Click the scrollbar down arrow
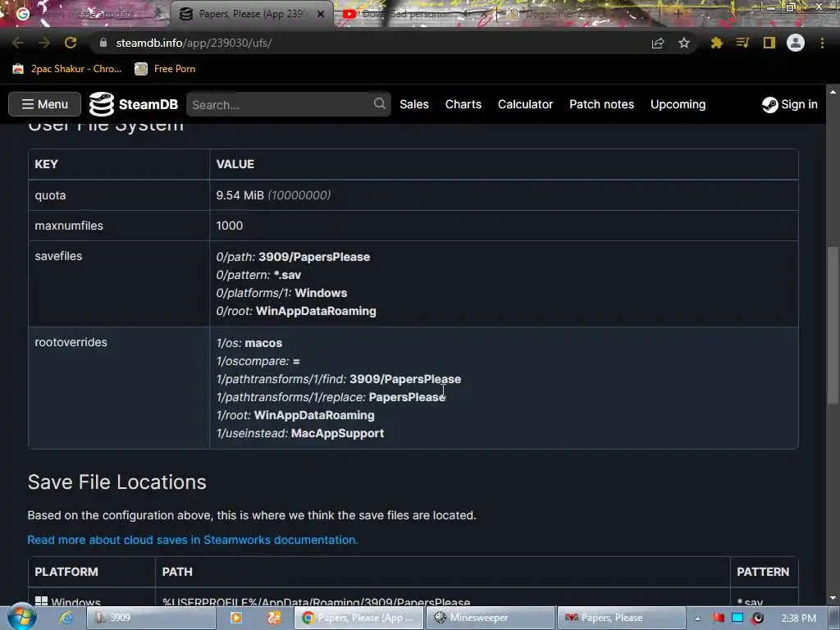The height and width of the screenshot is (630, 840). (833, 597)
